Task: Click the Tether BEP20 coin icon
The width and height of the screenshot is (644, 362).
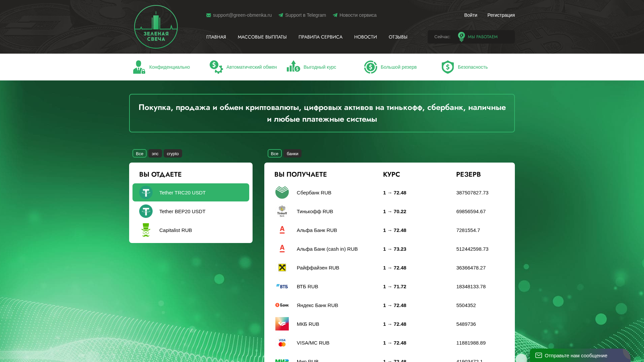Action: pyautogui.click(x=146, y=211)
